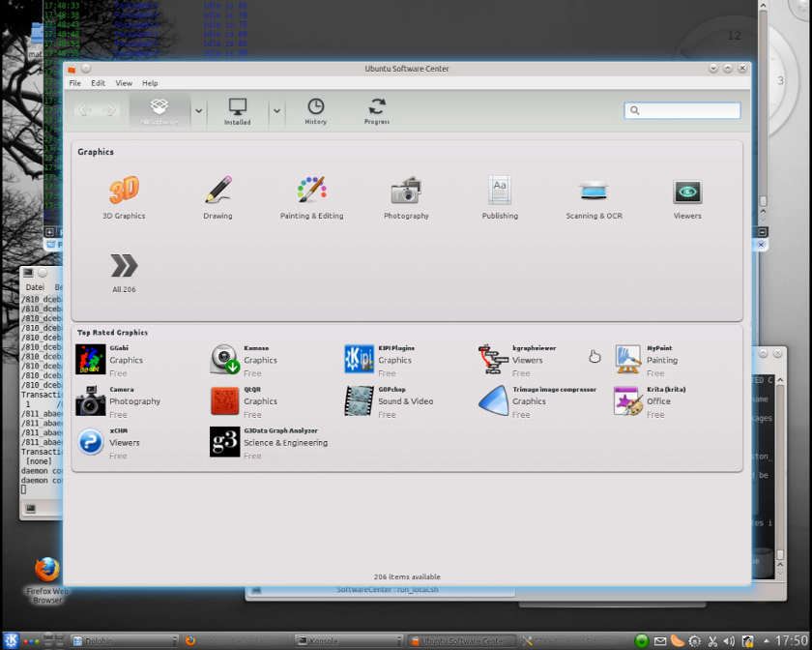812x650 pixels.
Task: Open the History view
Action: pyautogui.click(x=315, y=111)
